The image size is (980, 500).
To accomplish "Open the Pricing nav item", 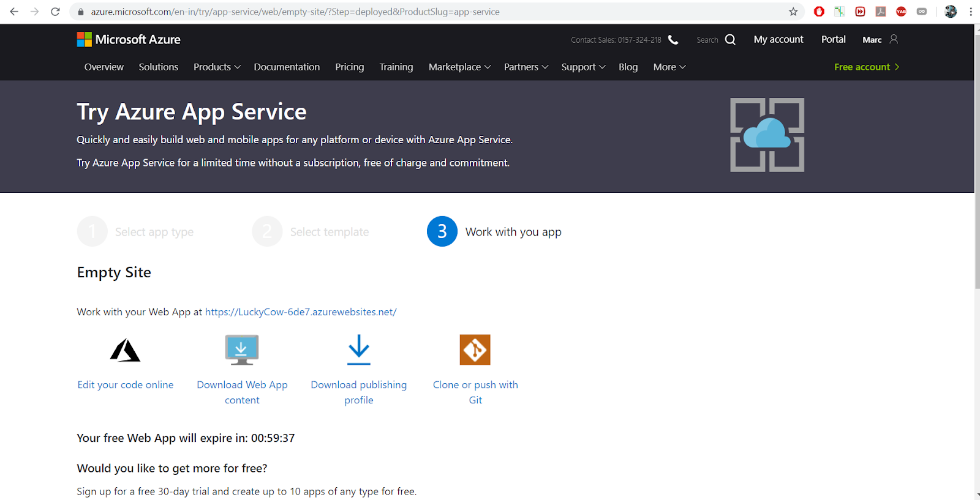I will (x=350, y=67).
